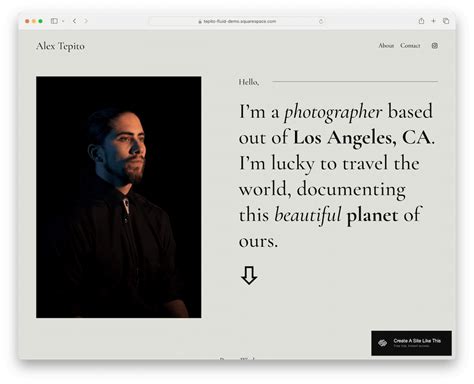Click the down arrow below the intro
The height and width of the screenshot is (384, 474).
click(x=249, y=275)
